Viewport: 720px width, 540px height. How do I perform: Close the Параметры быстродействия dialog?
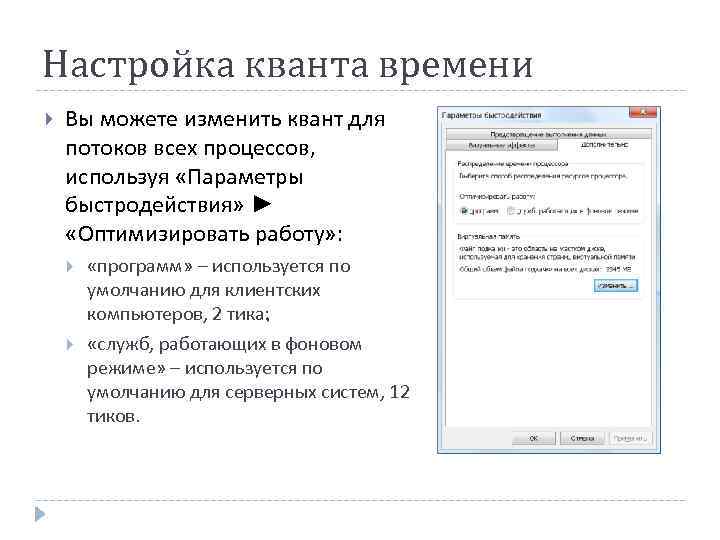(643, 112)
